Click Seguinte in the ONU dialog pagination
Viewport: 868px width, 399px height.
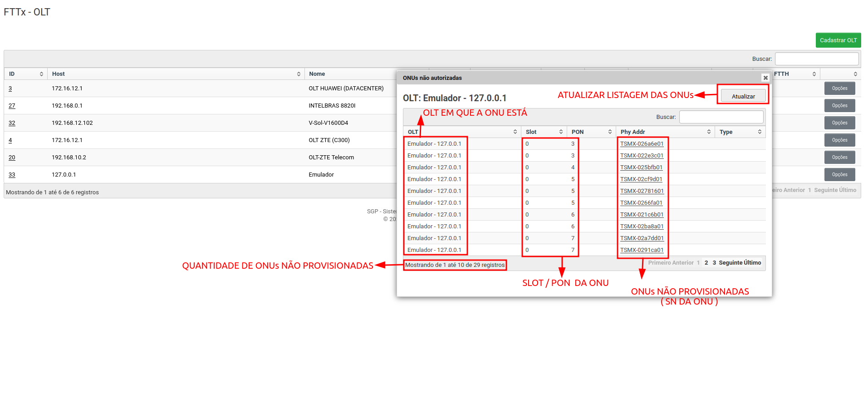coord(730,263)
